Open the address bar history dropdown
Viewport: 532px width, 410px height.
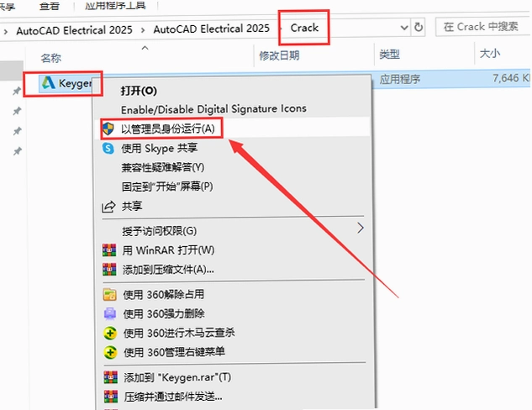pos(404,28)
